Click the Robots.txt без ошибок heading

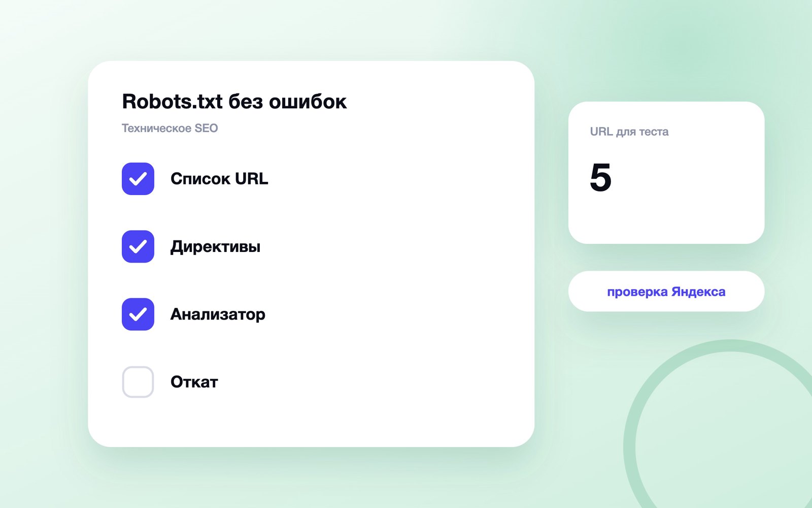click(234, 102)
